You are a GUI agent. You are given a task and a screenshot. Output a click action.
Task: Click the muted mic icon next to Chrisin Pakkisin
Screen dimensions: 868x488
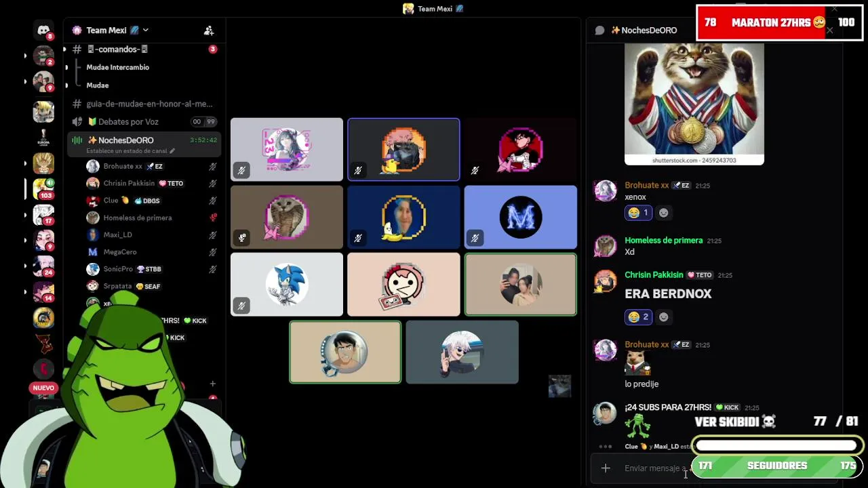[x=213, y=183]
